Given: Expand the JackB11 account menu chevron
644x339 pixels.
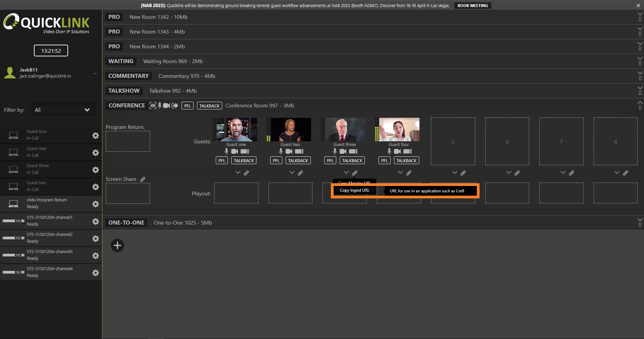Looking at the screenshot, I should click(x=95, y=73).
